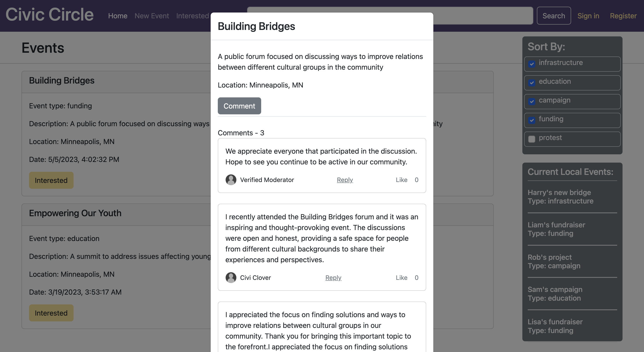Like Civi Clover's comment
Screen dimensions: 644x352
click(x=402, y=278)
